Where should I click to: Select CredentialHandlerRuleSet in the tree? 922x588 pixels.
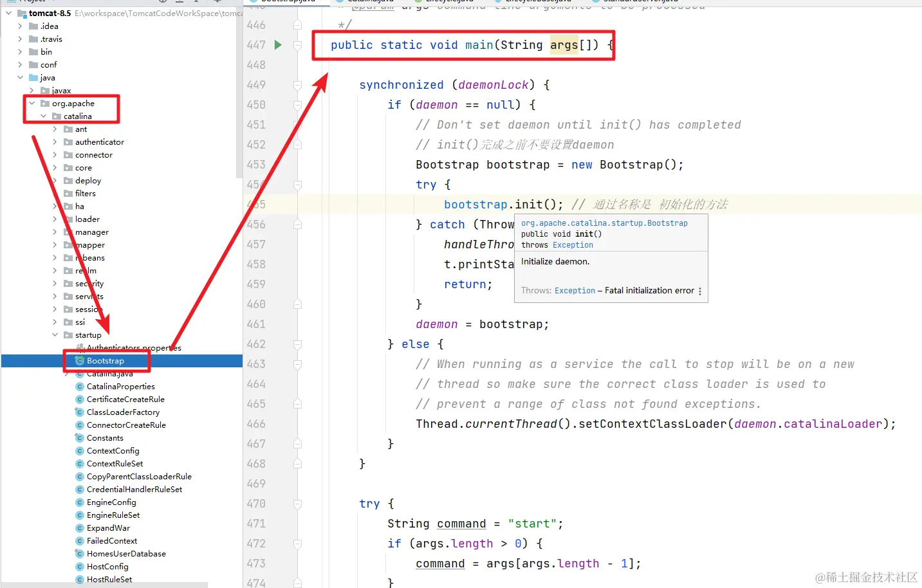coord(134,490)
